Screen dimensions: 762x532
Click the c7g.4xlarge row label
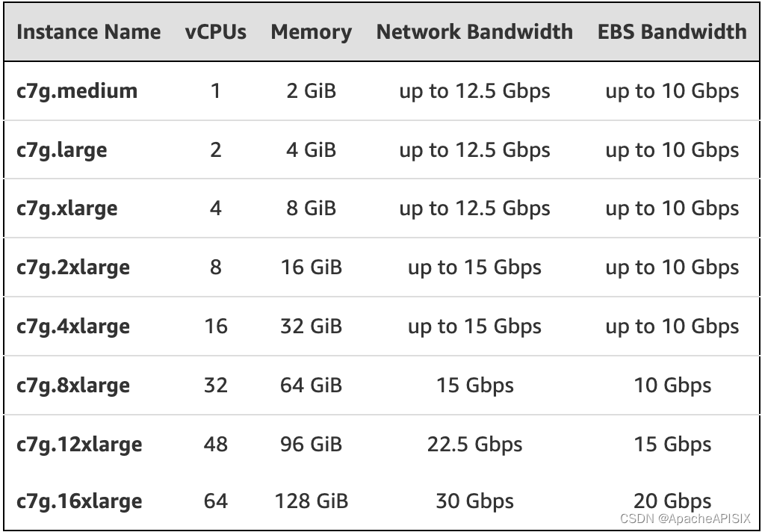click(73, 327)
